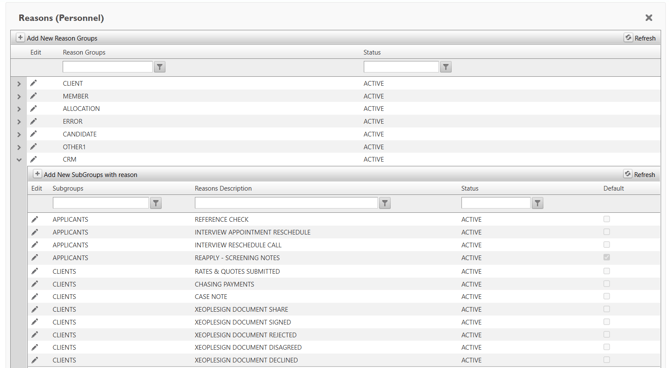Expand the ALLOCATION reason group row
Screen dimensions: 670x368
coord(19,109)
